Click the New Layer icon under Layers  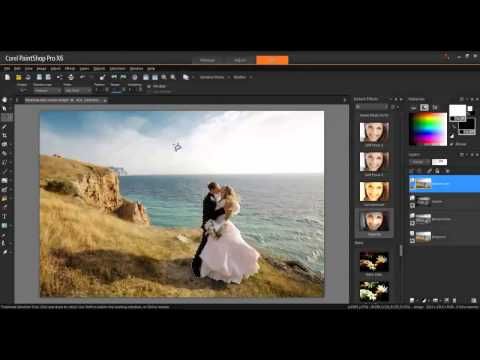click(x=412, y=300)
